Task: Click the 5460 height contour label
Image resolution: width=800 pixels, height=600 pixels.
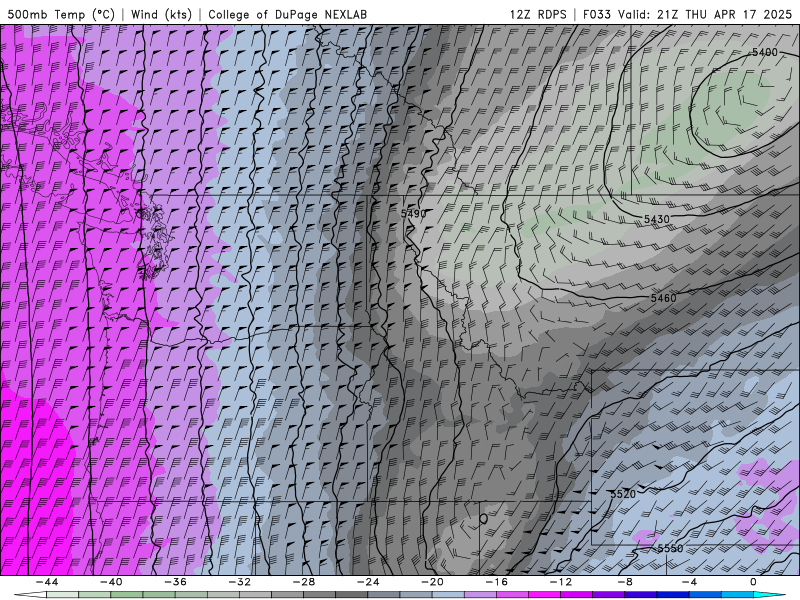Action: click(x=663, y=298)
